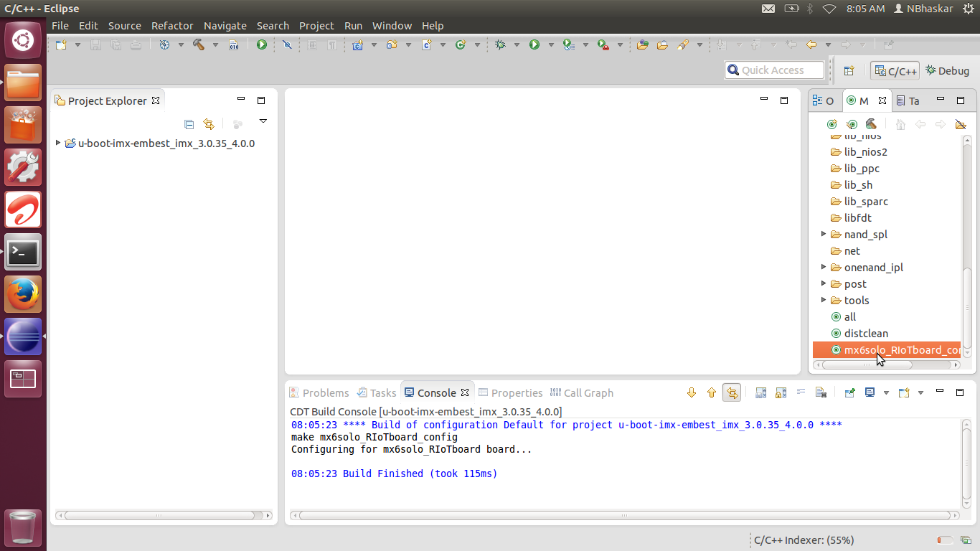Open Terminal from Ubuntu launcher

23,252
